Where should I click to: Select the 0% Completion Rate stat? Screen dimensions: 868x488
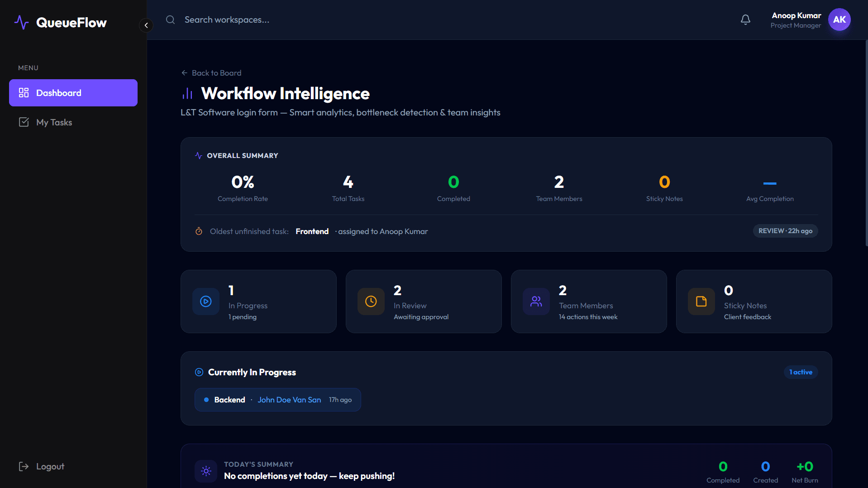pos(243,188)
